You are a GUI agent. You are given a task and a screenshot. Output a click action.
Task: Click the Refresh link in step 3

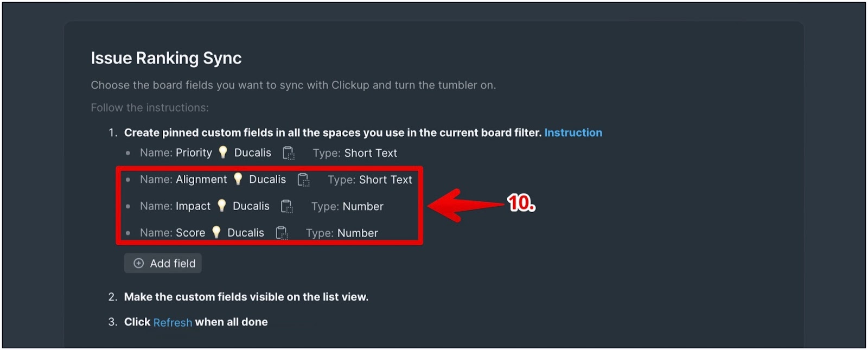click(x=173, y=322)
